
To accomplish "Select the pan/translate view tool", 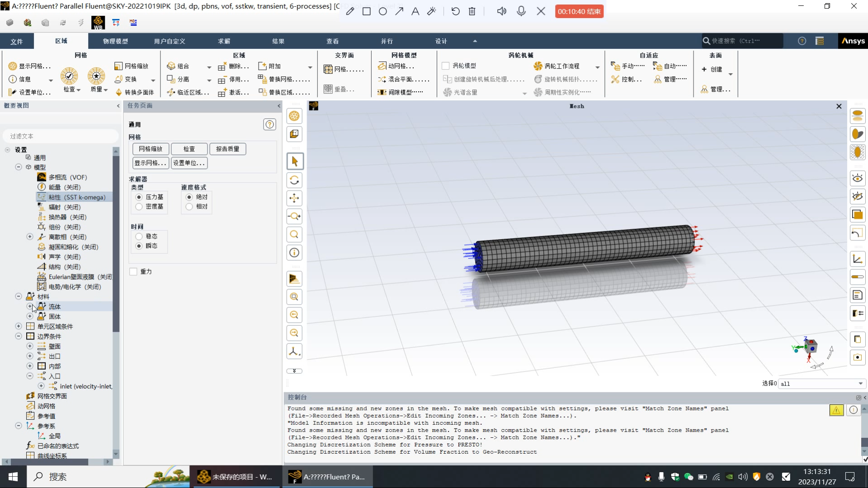I will 295,198.
